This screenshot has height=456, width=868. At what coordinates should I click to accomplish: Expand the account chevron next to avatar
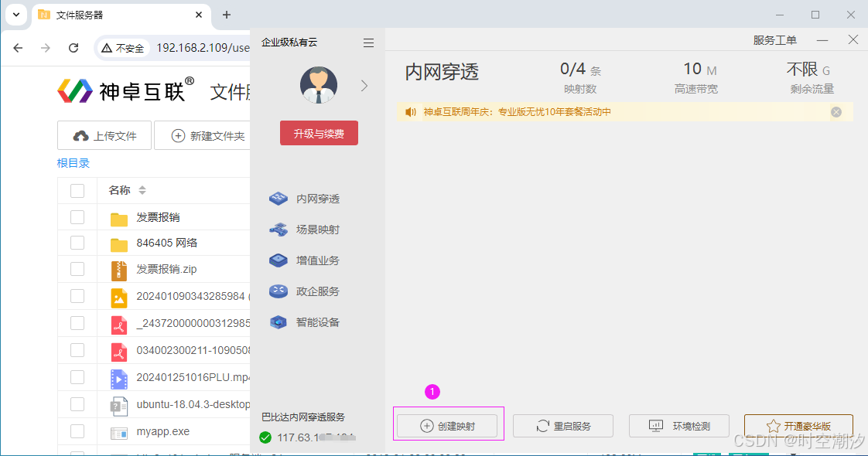click(x=364, y=86)
